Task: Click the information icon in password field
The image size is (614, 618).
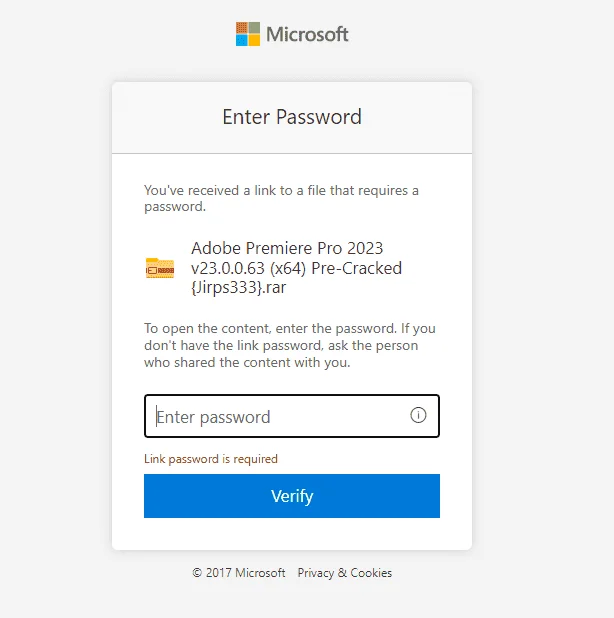Action: click(418, 415)
